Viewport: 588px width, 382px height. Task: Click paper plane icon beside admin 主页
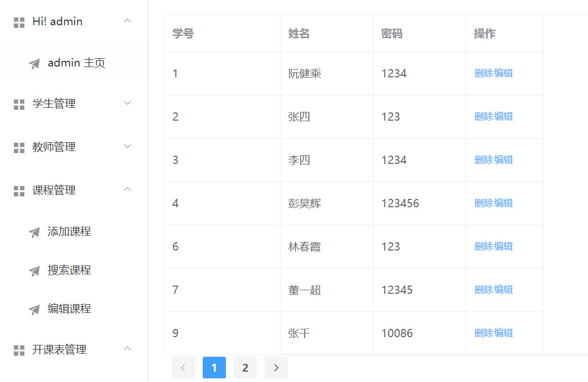click(35, 64)
